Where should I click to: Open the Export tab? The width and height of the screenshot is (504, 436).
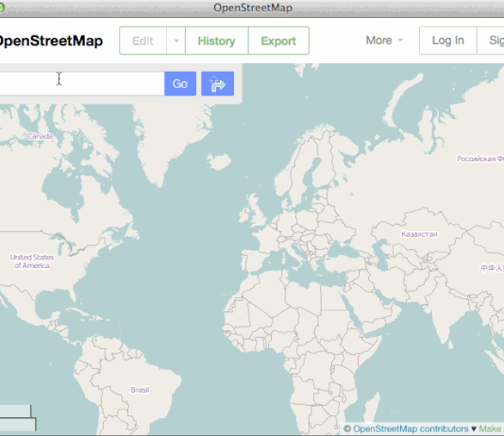click(x=278, y=41)
